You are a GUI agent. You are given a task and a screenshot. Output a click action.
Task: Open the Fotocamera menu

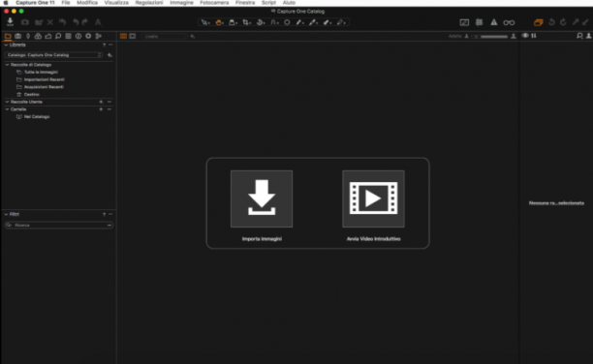coord(214,3)
